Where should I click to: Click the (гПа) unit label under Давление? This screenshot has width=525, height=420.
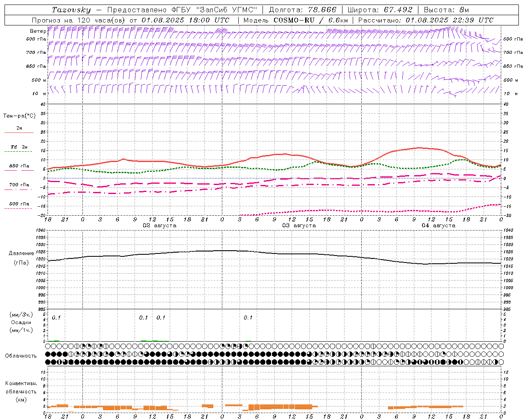(x=21, y=263)
